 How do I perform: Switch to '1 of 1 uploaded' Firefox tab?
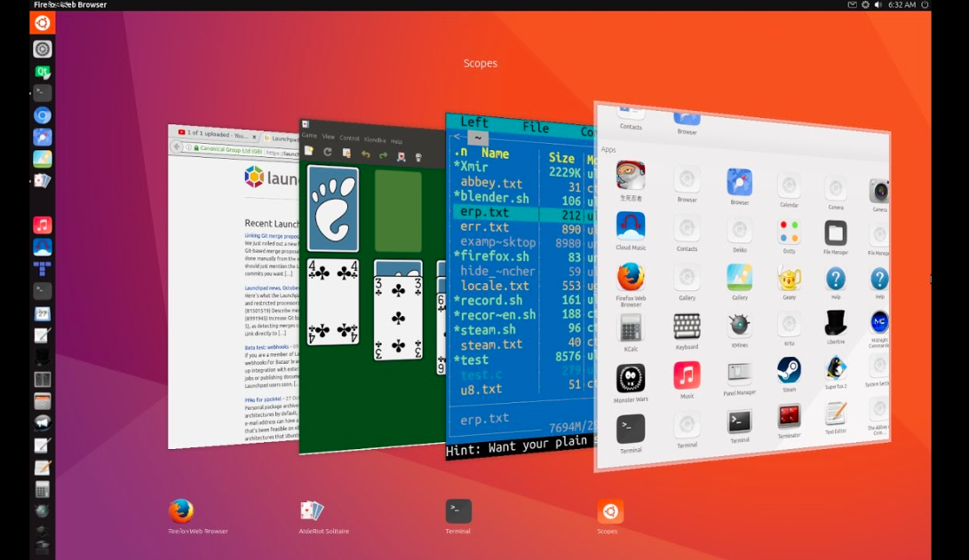pyautogui.click(x=212, y=134)
